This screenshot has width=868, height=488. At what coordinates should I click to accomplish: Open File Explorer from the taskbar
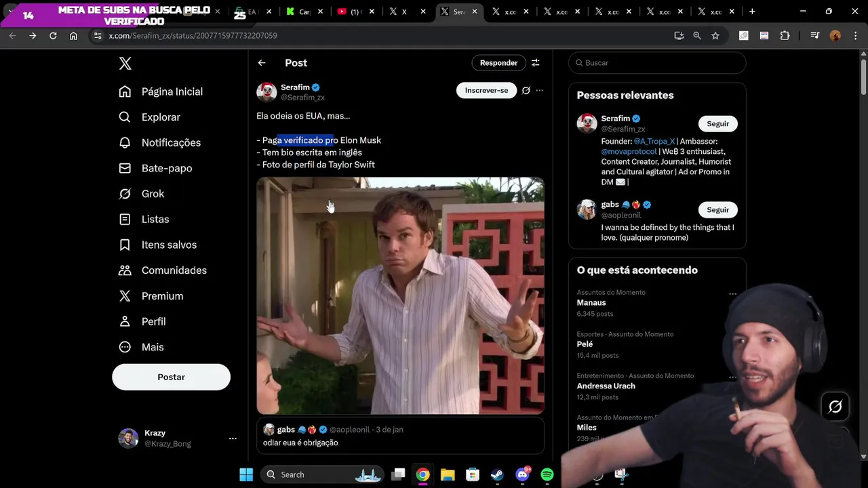point(448,474)
